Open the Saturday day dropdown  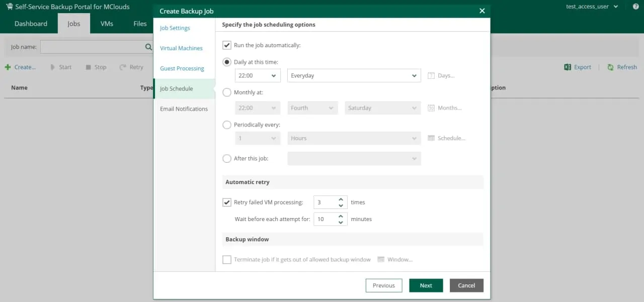[x=383, y=108]
